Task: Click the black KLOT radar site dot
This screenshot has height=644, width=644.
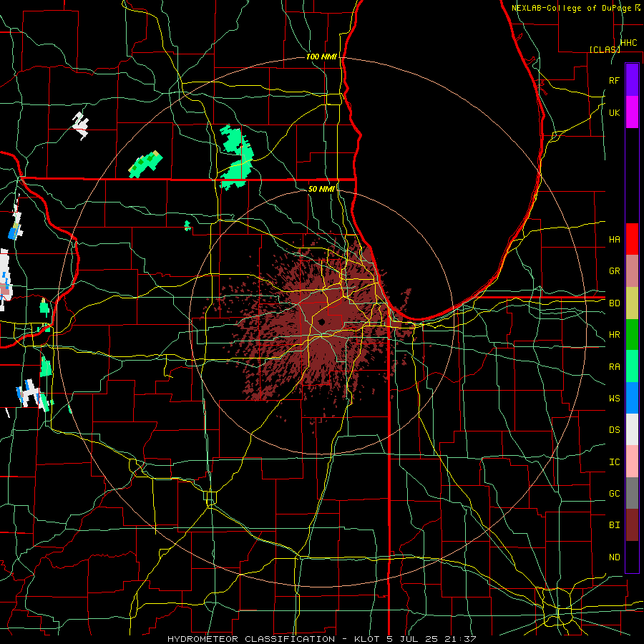Action: 321,322
